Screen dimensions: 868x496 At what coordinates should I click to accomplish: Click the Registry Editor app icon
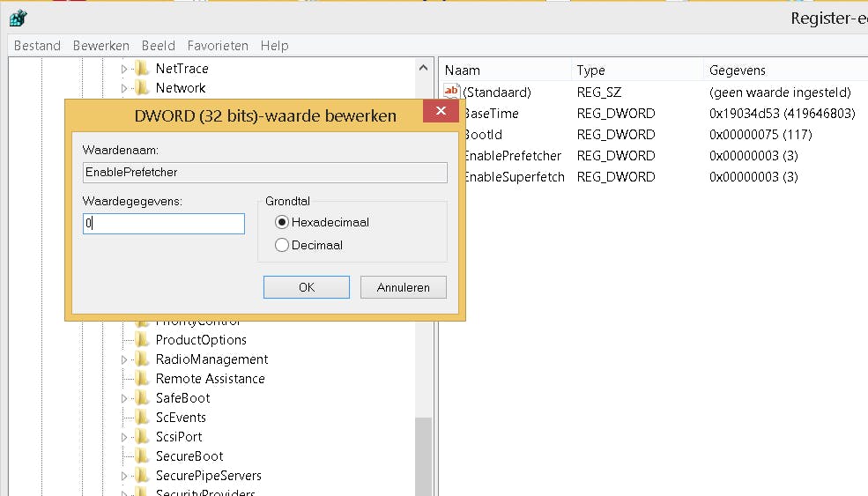(19, 18)
